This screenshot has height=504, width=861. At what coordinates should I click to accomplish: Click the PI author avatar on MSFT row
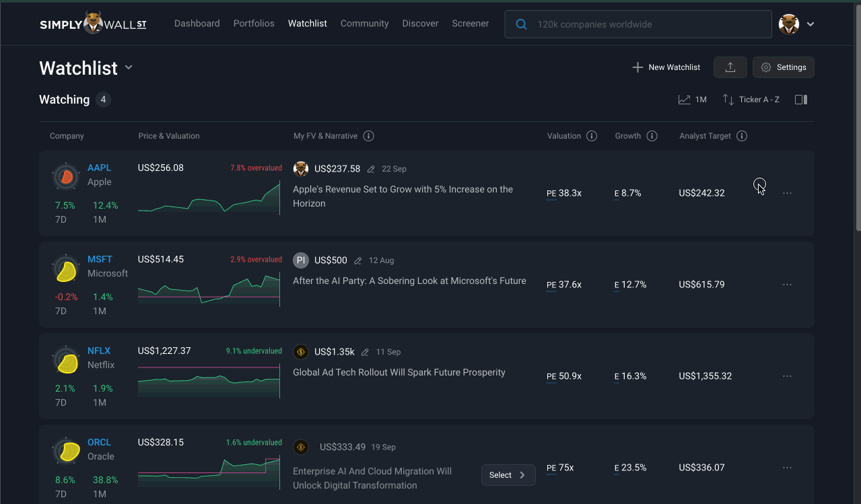coord(301,260)
